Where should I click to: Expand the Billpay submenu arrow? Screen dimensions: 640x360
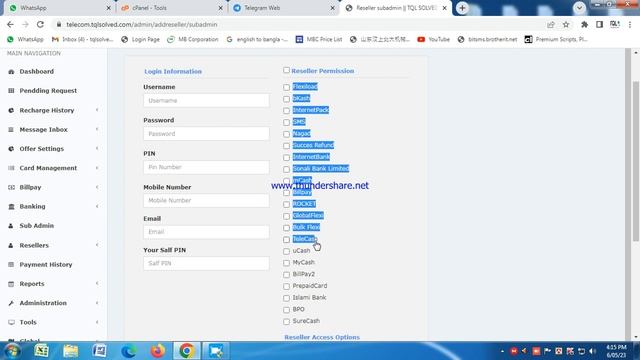coord(97,187)
